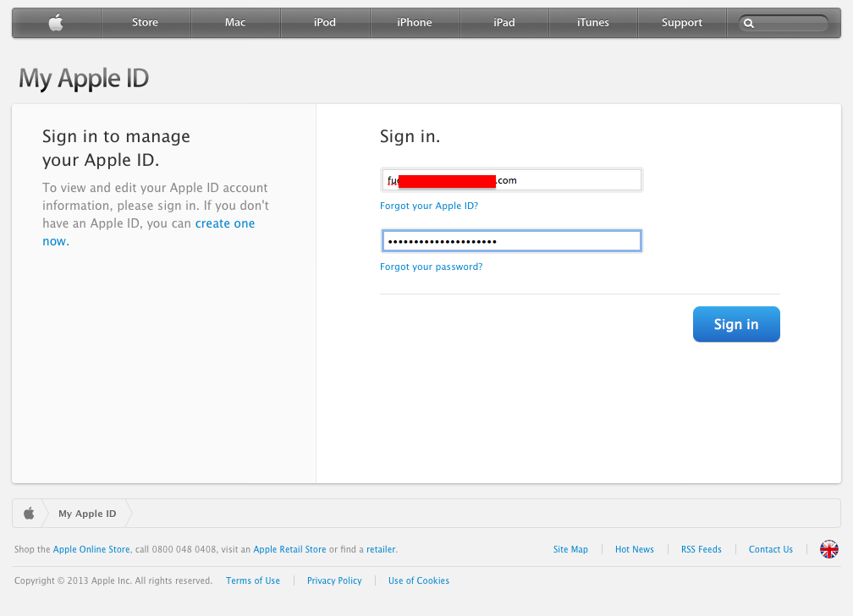Open the RSS Feeds footer link
Viewport: 853px width, 616px height.
pos(702,550)
